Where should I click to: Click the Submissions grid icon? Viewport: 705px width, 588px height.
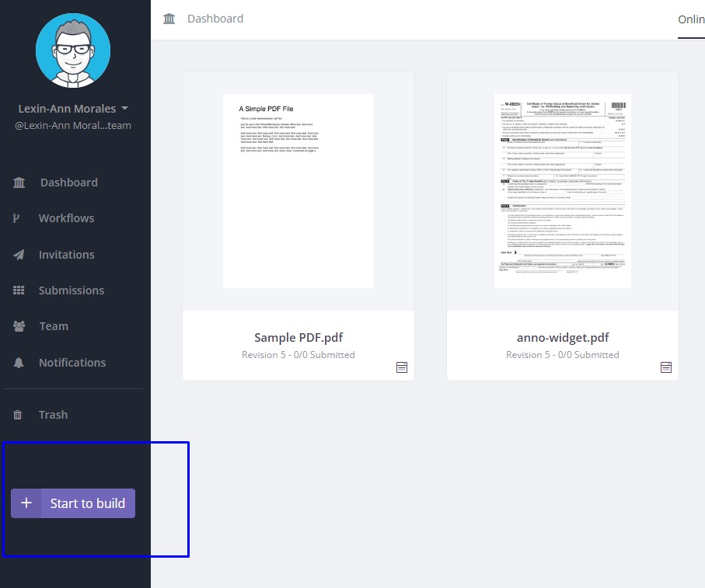[19, 291]
